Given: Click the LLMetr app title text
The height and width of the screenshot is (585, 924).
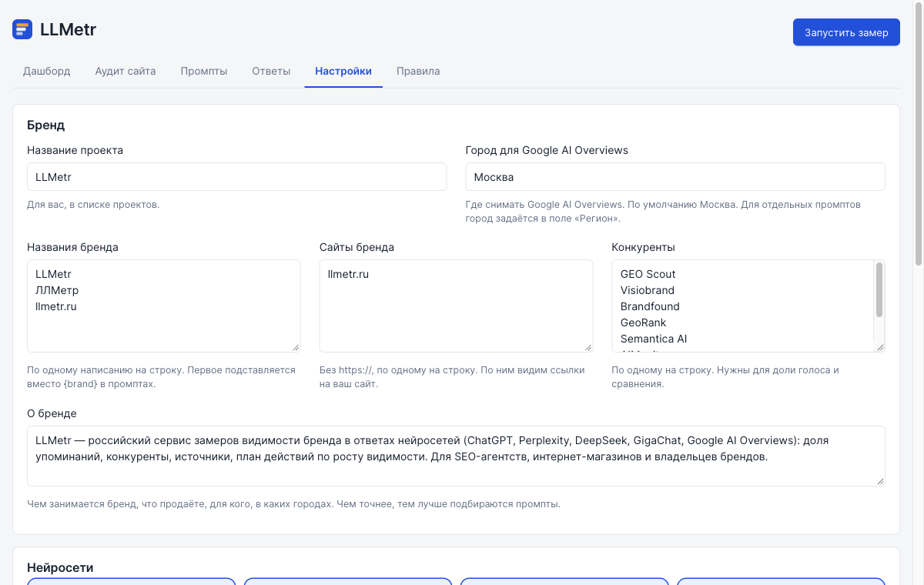Looking at the screenshot, I should tap(68, 30).
